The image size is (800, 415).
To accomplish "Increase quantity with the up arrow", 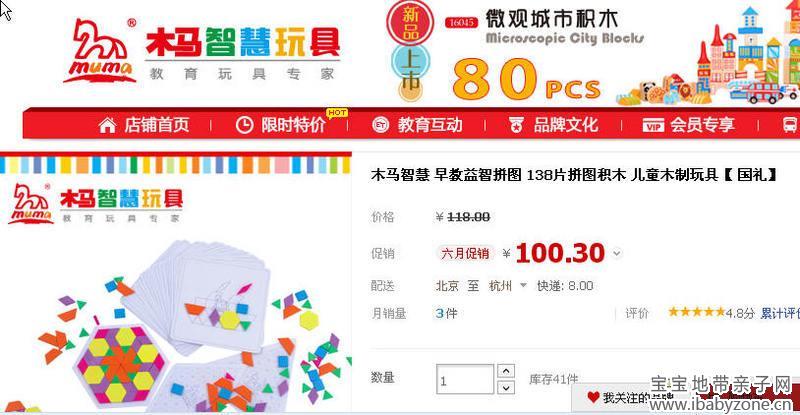I will [x=506, y=371].
